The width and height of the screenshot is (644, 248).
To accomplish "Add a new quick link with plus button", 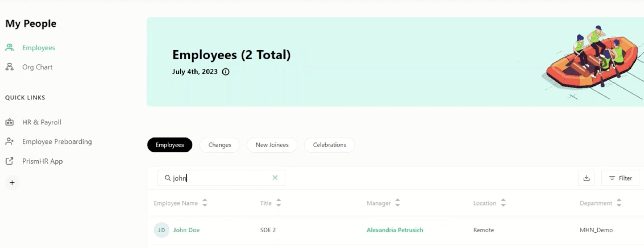I will tap(12, 183).
